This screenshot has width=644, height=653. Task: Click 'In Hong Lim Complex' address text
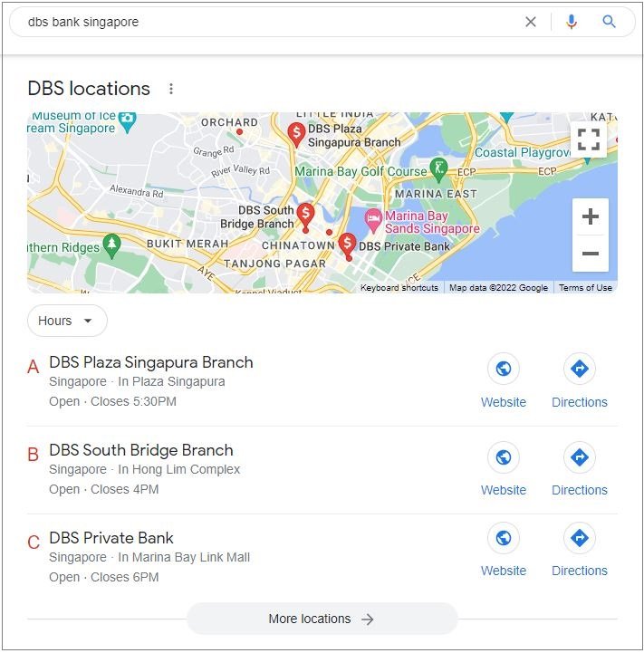pos(179,469)
